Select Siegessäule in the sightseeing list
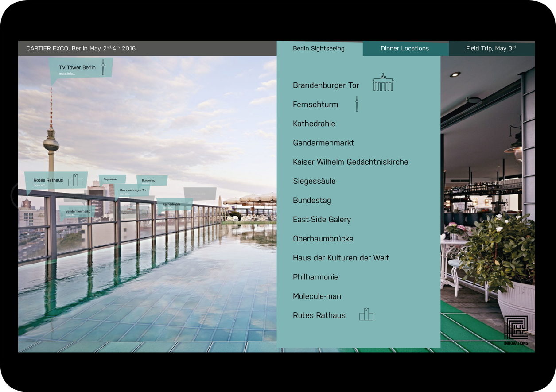This screenshot has height=392, width=556. point(314,181)
